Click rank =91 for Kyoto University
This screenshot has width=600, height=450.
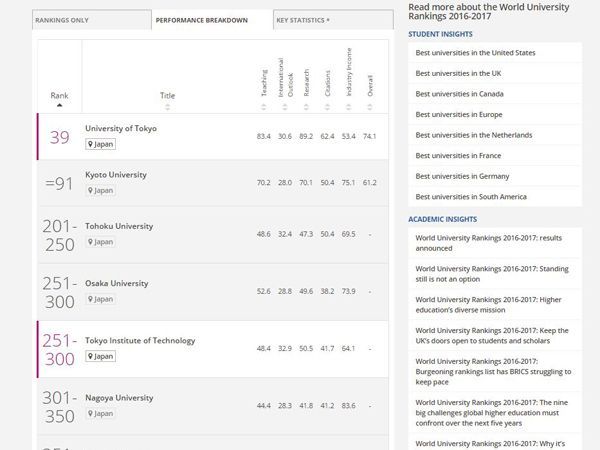pos(59,184)
